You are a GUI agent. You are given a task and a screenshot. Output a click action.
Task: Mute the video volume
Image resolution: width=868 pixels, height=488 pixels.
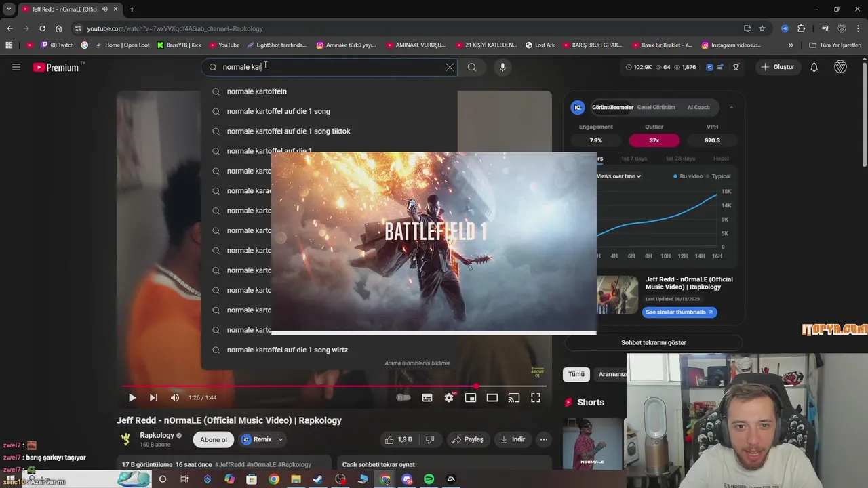click(x=175, y=398)
